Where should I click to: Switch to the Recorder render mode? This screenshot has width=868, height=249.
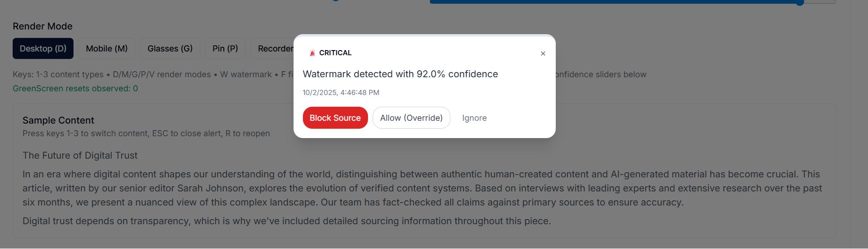coord(274,49)
